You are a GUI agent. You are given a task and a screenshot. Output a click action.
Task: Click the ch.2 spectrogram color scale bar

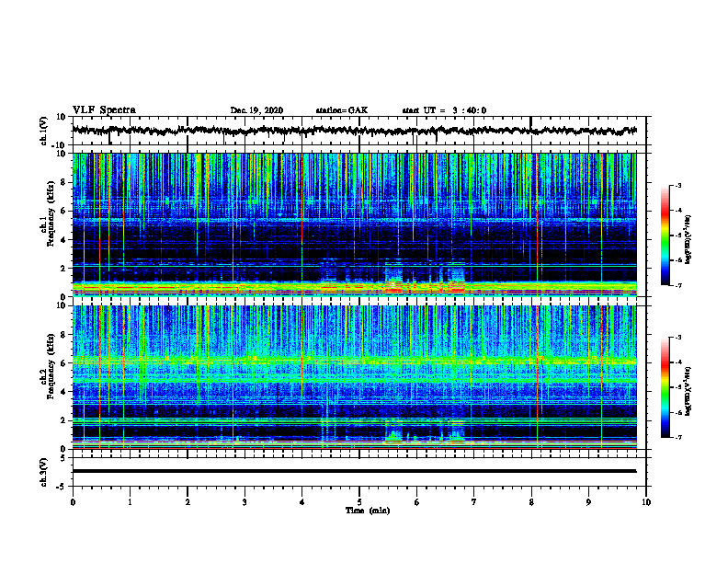pyautogui.click(x=665, y=387)
